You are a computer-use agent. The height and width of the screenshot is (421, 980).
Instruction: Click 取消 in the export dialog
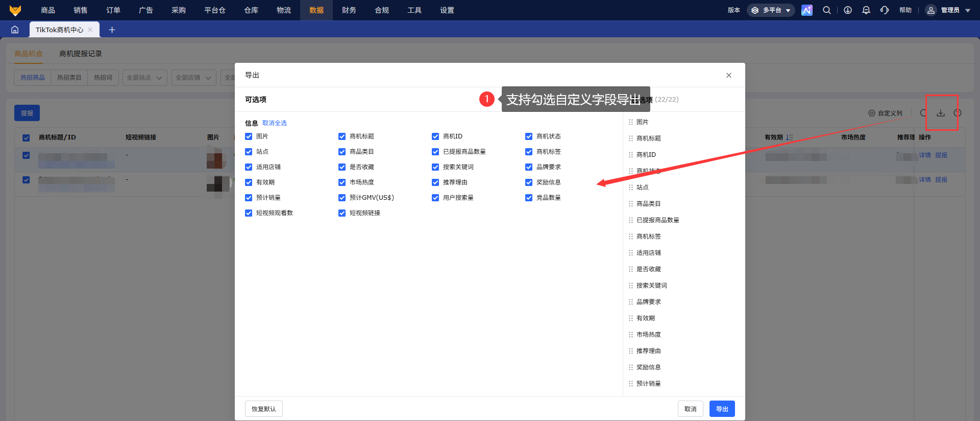pos(691,409)
